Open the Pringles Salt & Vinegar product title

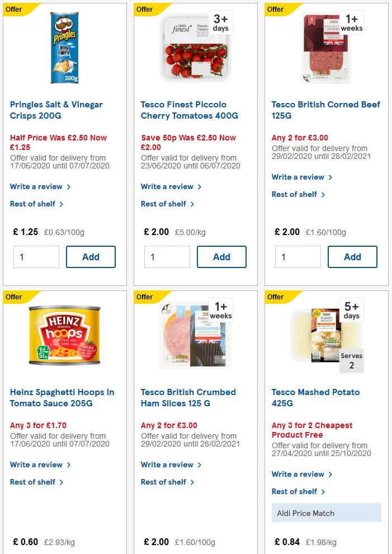tap(56, 110)
